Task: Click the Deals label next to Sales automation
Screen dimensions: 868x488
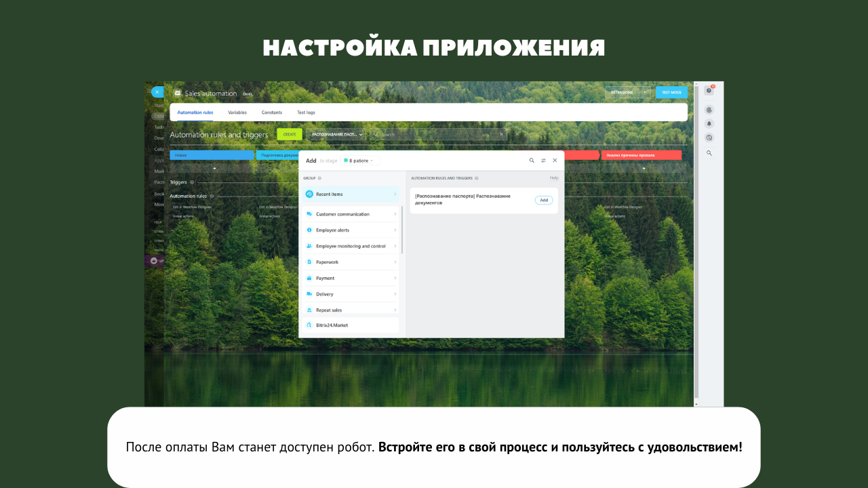Action: (248, 94)
